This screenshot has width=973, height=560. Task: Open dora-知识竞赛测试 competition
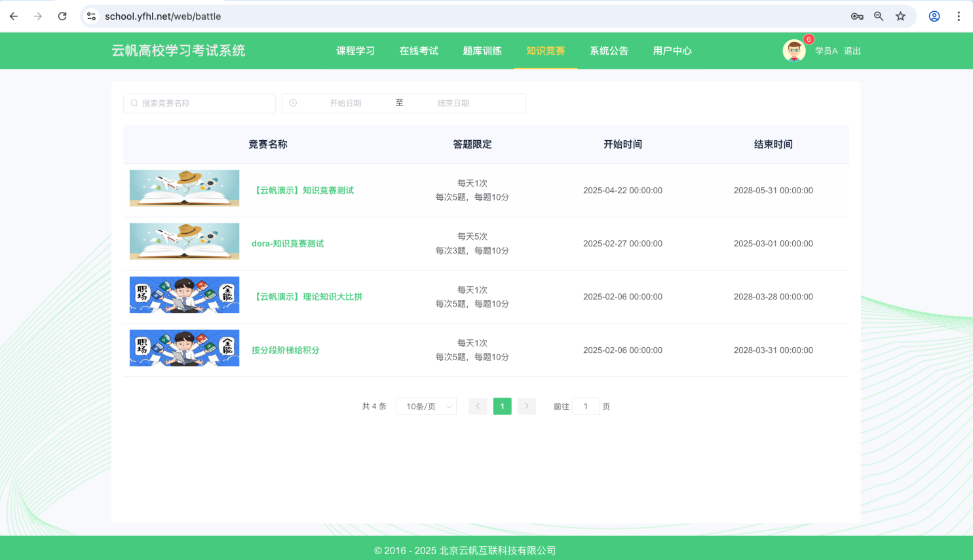pos(288,244)
